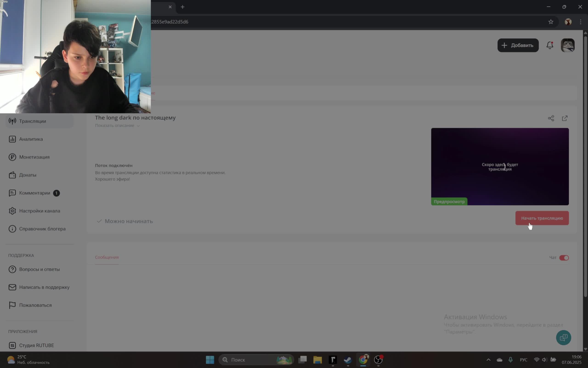Image resolution: width=588 pixels, height=368 pixels.
Task: Open notifications bell
Action: [550, 45]
